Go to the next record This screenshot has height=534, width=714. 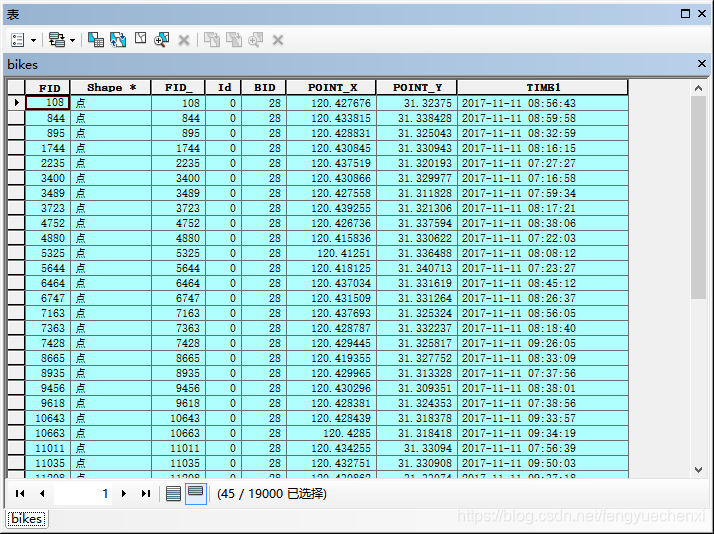(123, 493)
